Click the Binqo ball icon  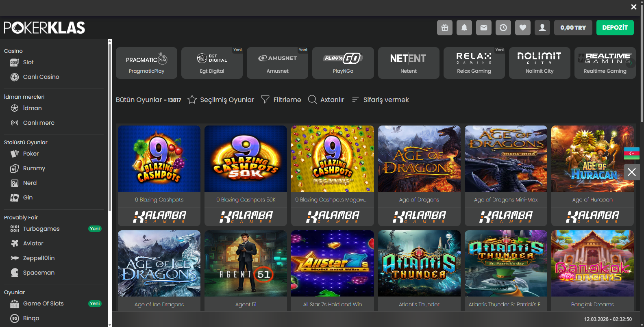pyautogui.click(x=15, y=318)
